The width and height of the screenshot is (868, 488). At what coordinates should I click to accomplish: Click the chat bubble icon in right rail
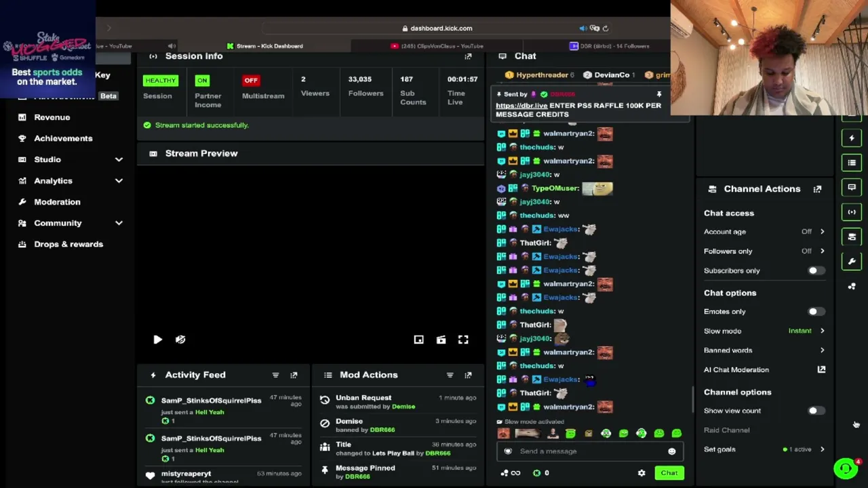coord(852,187)
